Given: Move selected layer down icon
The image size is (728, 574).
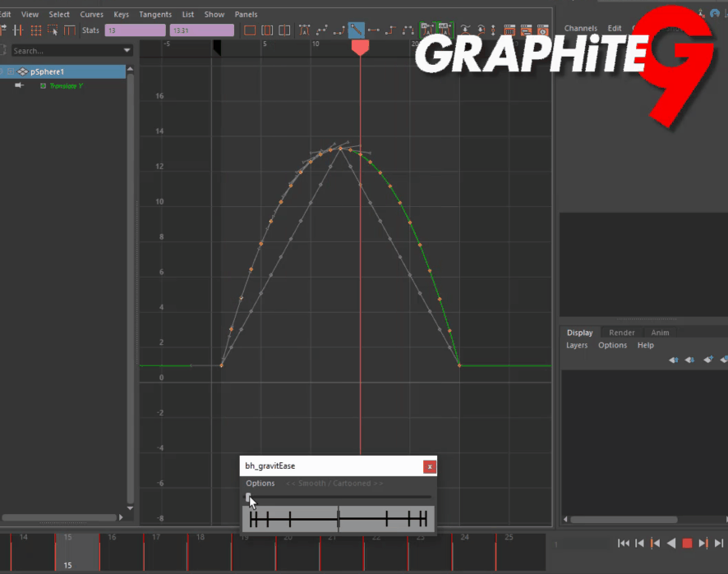Looking at the screenshot, I should [x=689, y=360].
